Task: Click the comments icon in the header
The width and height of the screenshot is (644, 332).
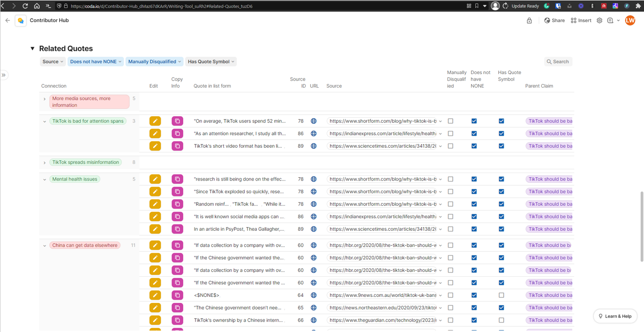Action: pos(610,21)
